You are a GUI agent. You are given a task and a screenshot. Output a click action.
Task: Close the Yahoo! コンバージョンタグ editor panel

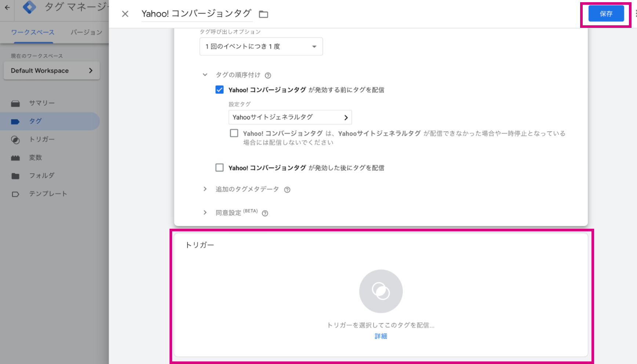pos(125,14)
